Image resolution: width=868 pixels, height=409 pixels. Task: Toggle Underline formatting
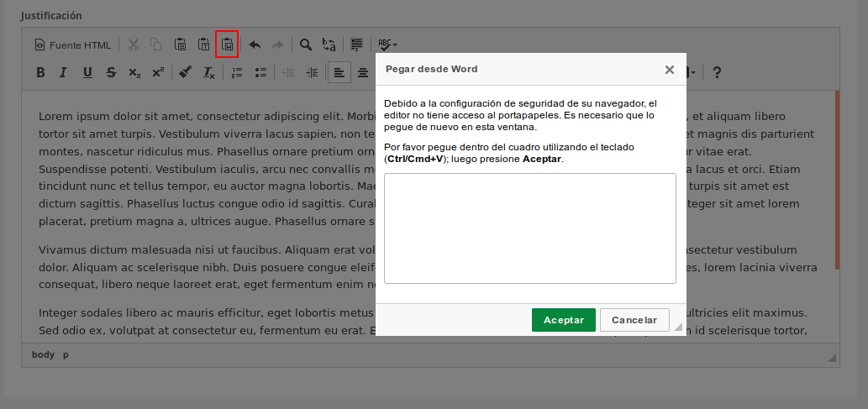[87, 73]
